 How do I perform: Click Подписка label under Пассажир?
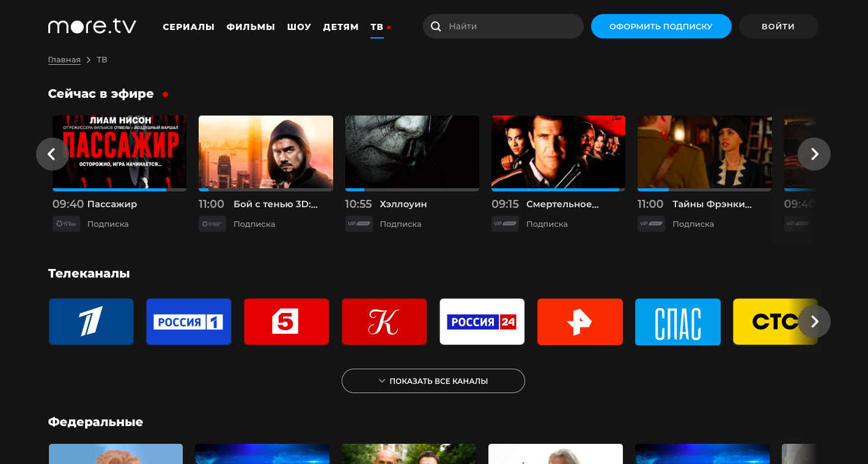[108, 224]
